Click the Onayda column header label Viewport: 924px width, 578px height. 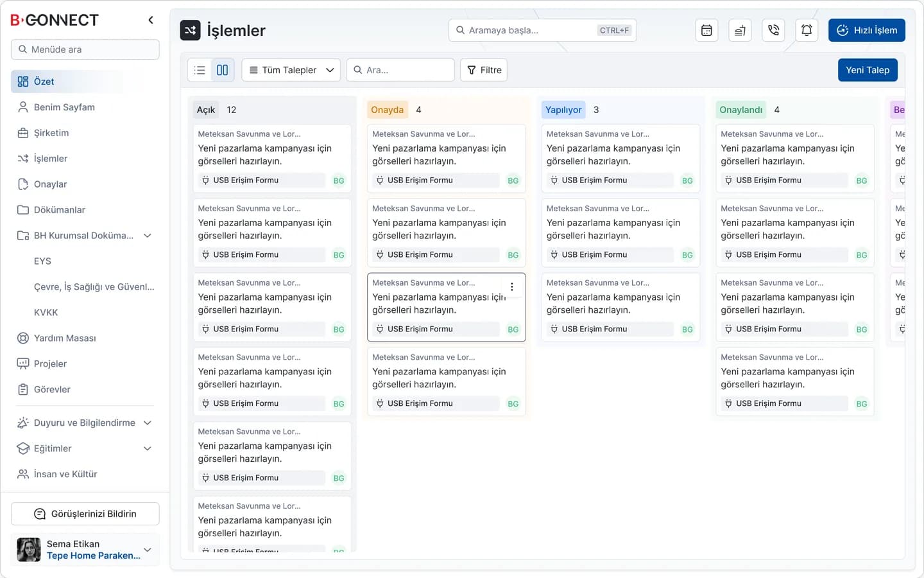(388, 110)
